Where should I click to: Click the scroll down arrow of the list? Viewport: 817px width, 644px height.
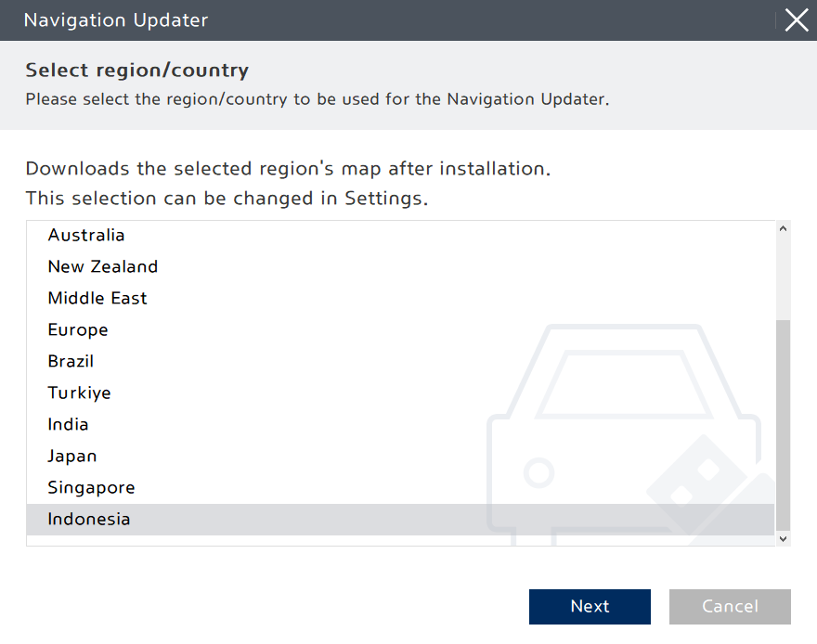pos(783,538)
